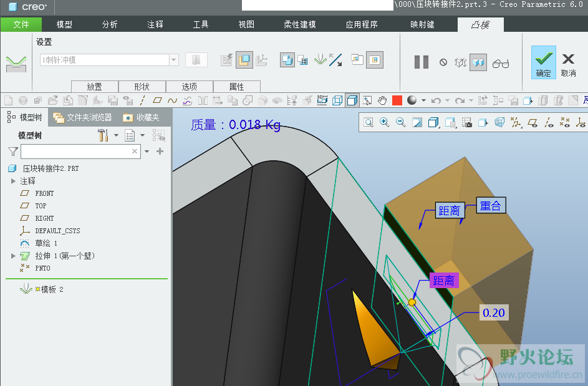
Task: Open the 放置 panel
Action: click(95, 87)
